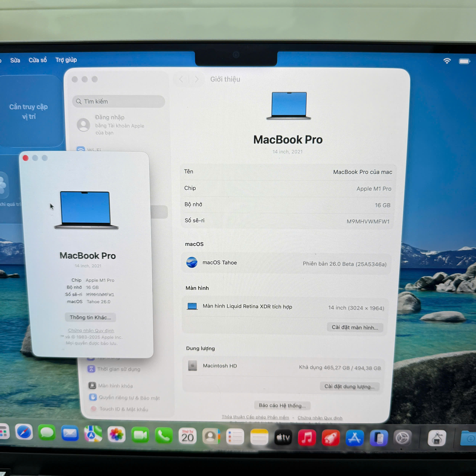This screenshot has width=476, height=476.
Task: Click 14 inch (3024 × 1964) text
Action: (356, 308)
